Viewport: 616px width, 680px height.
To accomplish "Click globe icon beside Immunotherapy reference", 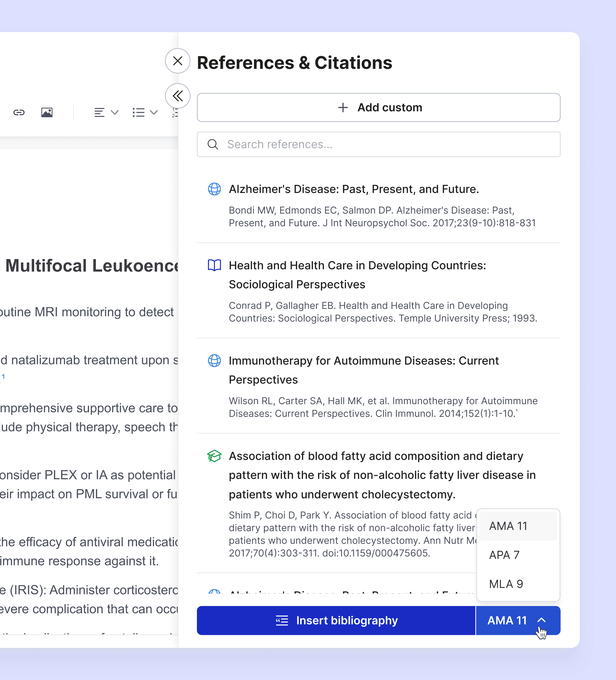I will (x=214, y=361).
